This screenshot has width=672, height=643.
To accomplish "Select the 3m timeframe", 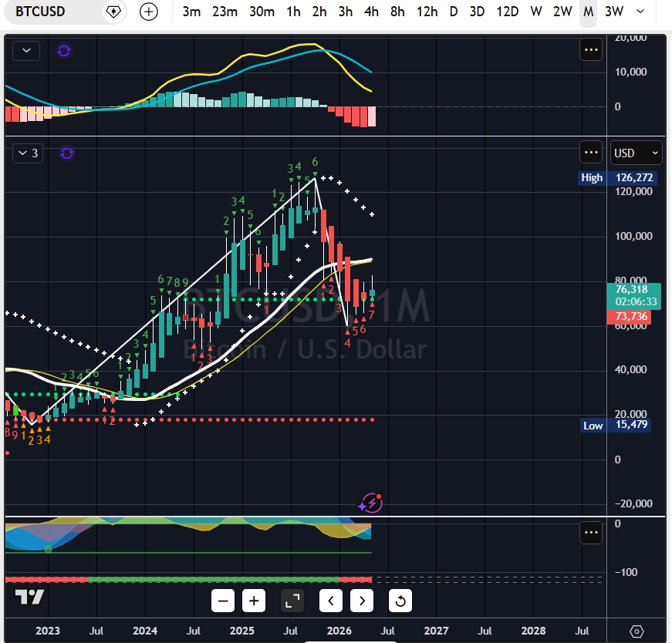I will [191, 12].
